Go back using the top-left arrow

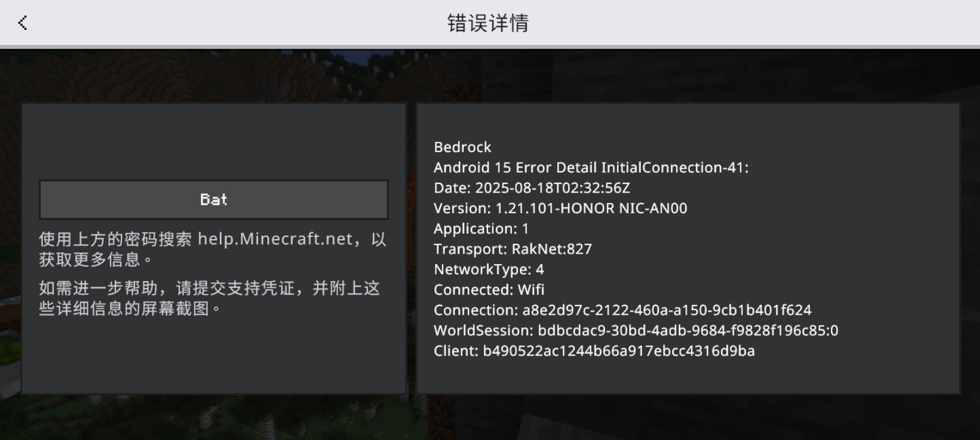23,23
